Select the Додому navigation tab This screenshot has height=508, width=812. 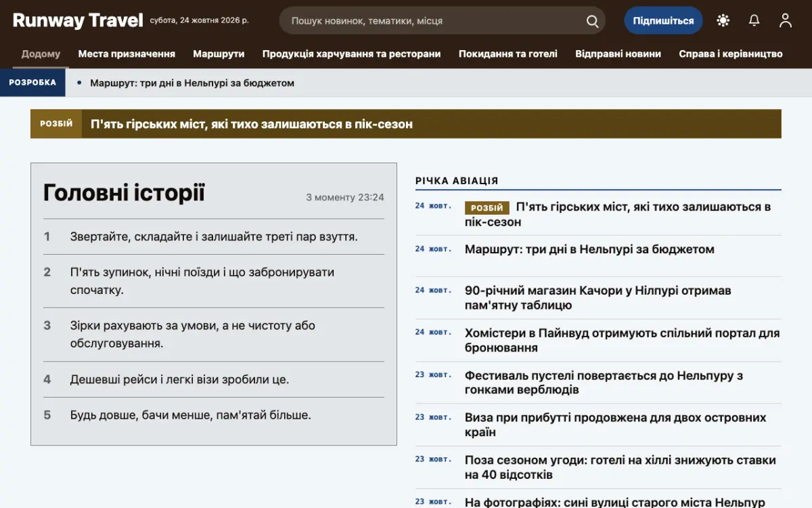[41, 54]
